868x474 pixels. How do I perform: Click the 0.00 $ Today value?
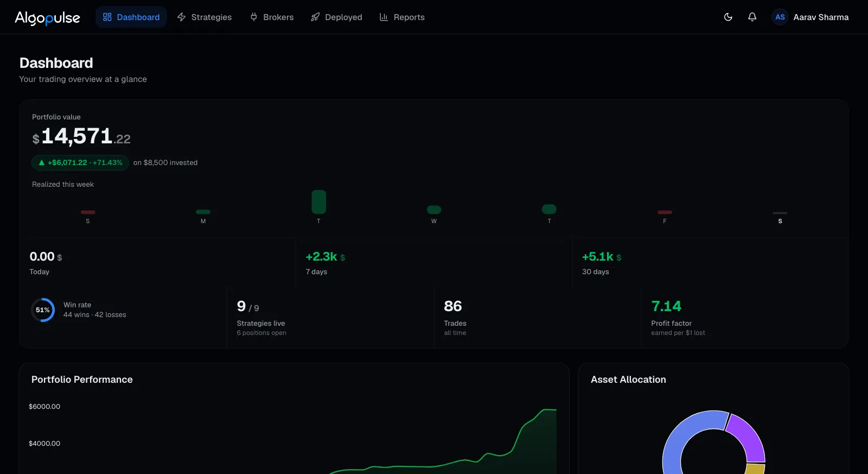pyautogui.click(x=46, y=257)
